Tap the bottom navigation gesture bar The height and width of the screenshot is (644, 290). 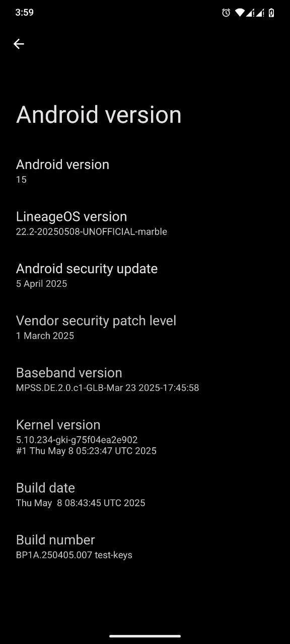click(x=145, y=636)
